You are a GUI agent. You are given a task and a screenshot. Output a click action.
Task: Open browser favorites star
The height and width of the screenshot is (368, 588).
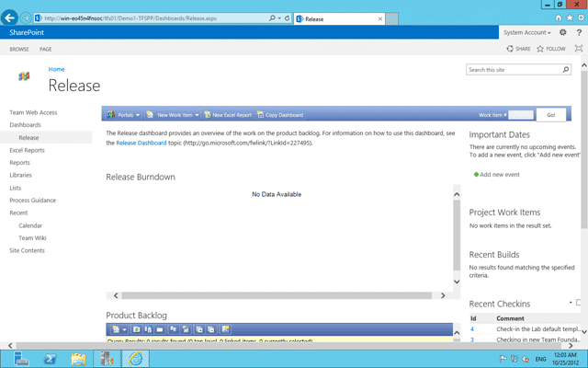pos(570,17)
